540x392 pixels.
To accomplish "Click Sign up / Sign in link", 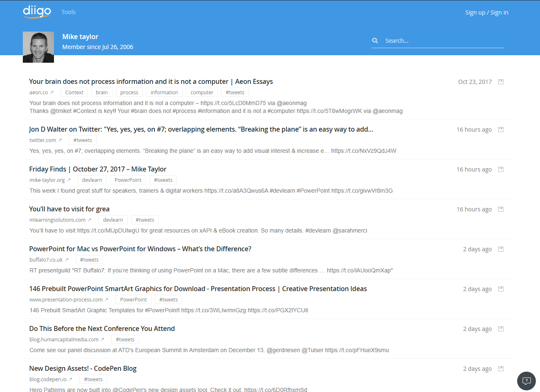I will point(486,12).
